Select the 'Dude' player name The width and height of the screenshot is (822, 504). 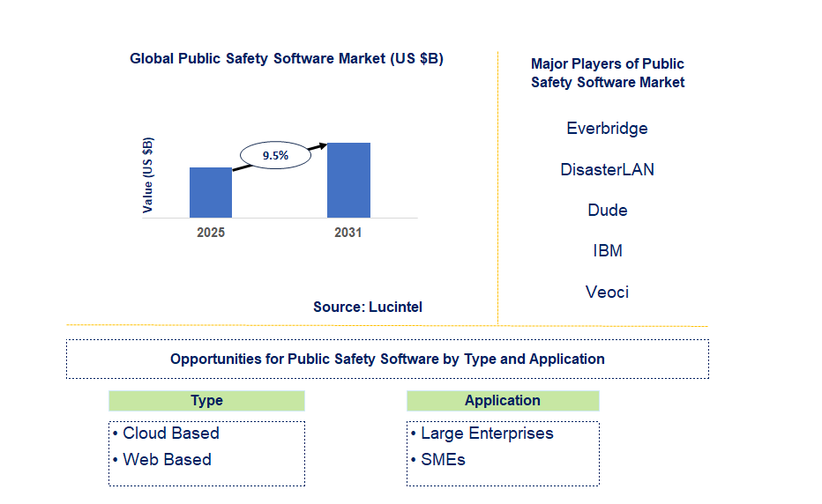coord(608,210)
